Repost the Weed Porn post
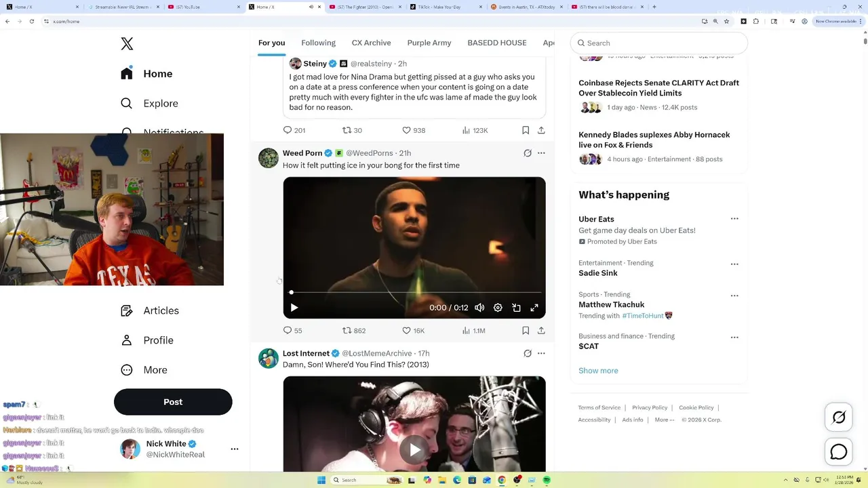 coord(353,331)
